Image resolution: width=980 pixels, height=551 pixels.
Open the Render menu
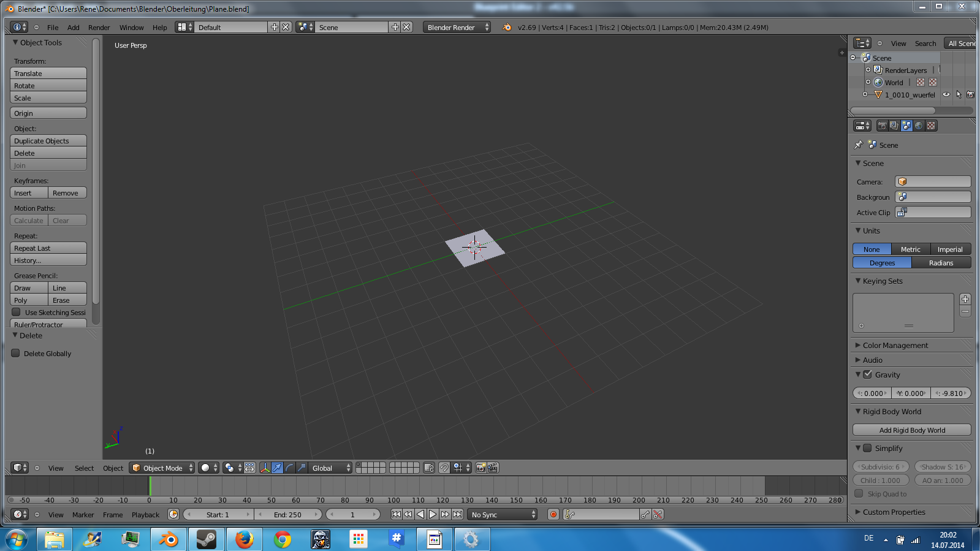click(99, 27)
